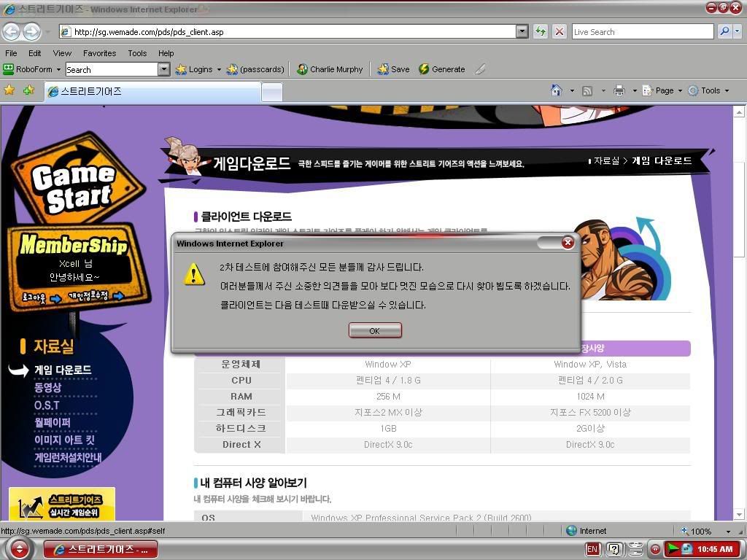Open the Tools menu in menu bar
Viewport: 747px width, 560px height.
(137, 53)
